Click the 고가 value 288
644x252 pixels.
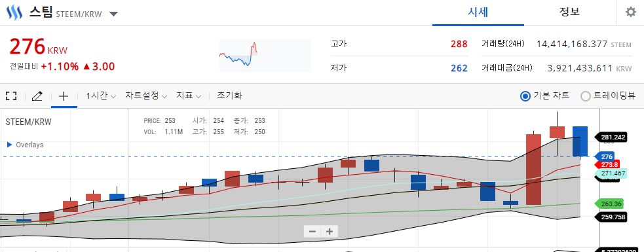coord(459,44)
